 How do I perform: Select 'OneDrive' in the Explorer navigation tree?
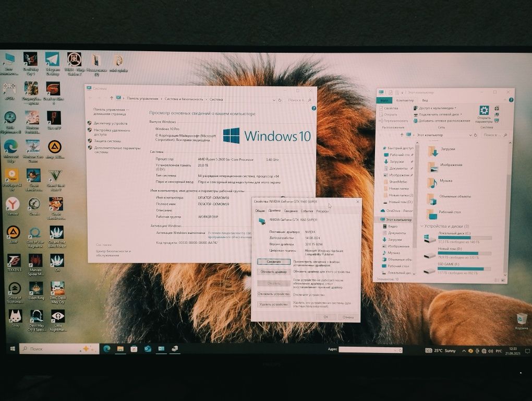pos(397,211)
